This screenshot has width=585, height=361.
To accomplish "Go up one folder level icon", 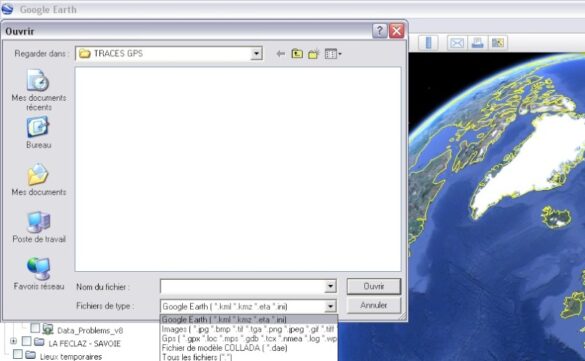I will coord(297,54).
